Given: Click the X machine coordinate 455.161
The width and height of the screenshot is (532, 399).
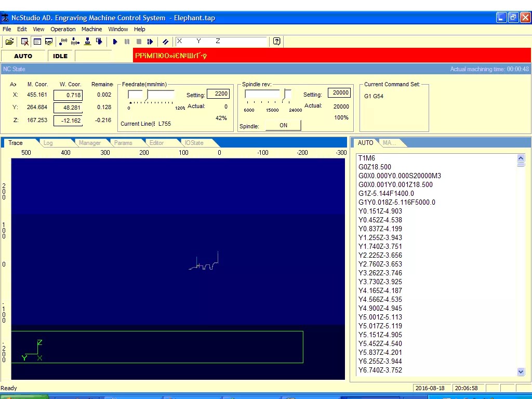Looking at the screenshot, I should [37, 95].
